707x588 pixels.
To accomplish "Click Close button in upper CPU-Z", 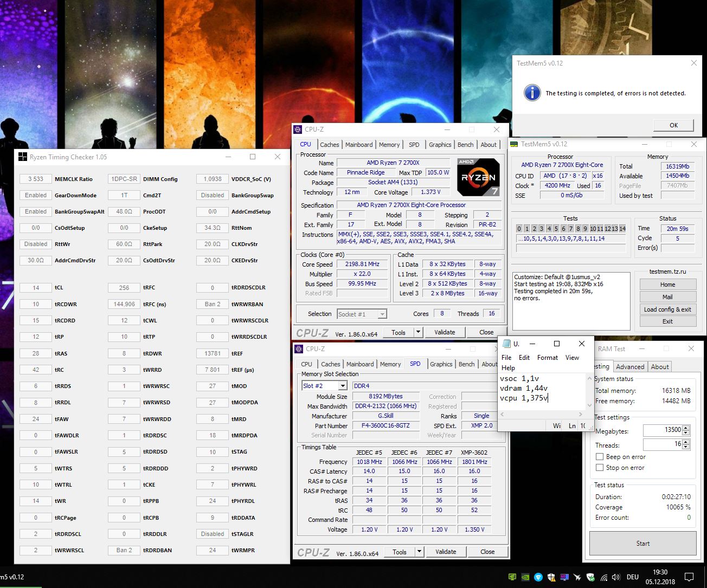I will 486,332.
